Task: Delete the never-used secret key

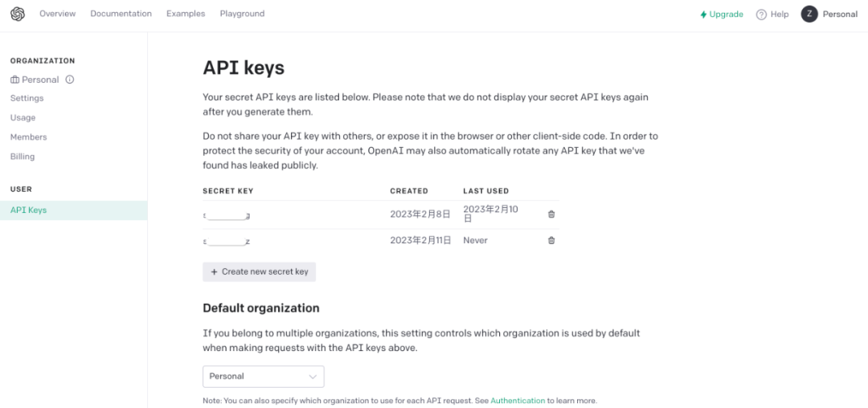Action: pos(551,240)
